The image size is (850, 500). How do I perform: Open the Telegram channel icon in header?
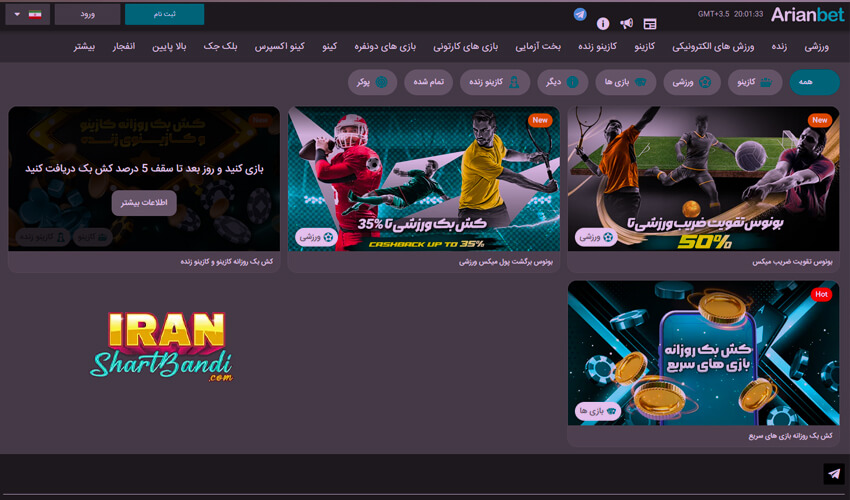click(580, 15)
